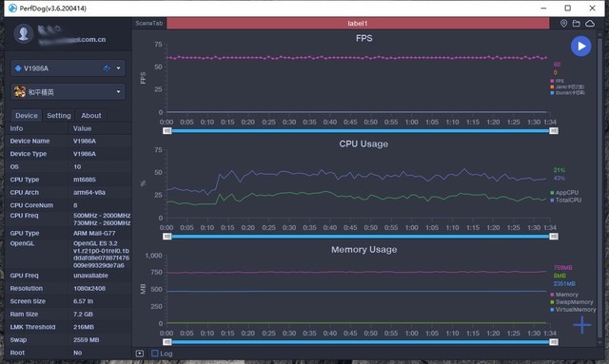
Task: Click the 2351MB virtual memory readout
Action: click(564, 283)
